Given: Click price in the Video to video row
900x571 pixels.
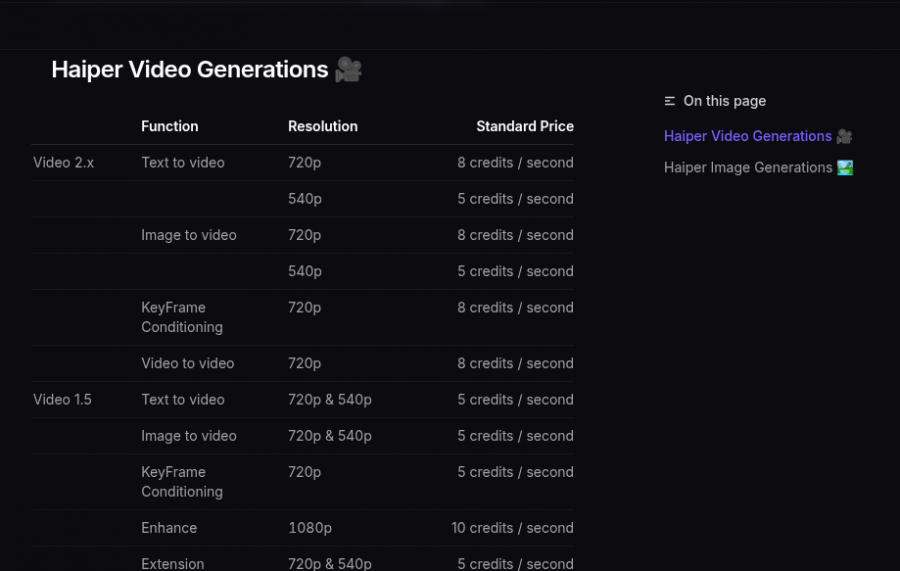Looking at the screenshot, I should click(515, 363).
